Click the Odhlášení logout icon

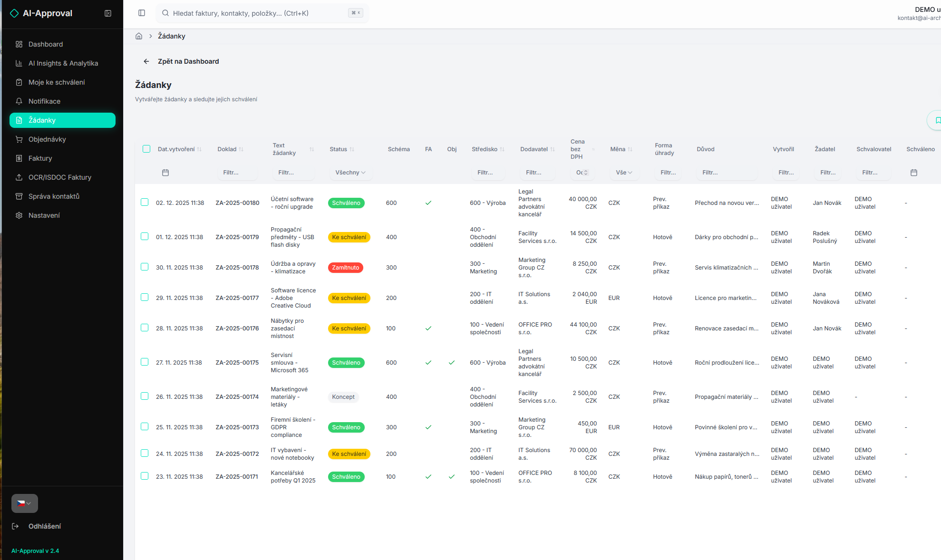point(16,526)
